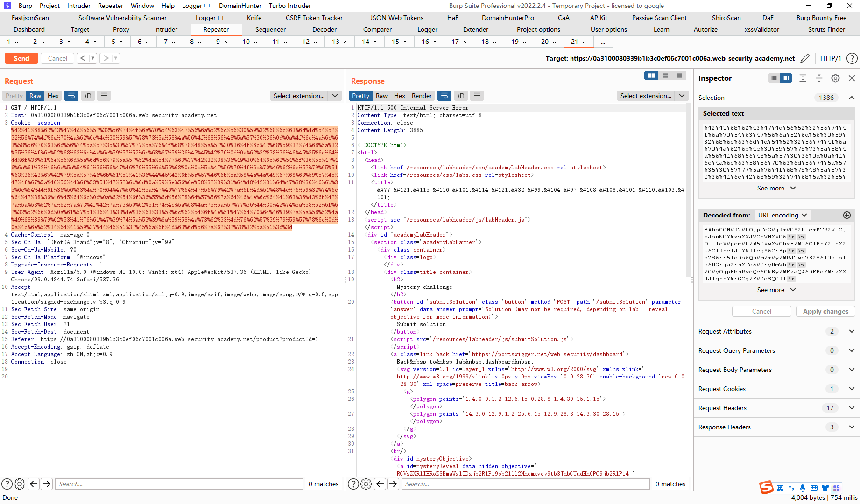This screenshot has height=504, width=860.
Task: Close Repeater tab 21
Action: [584, 42]
